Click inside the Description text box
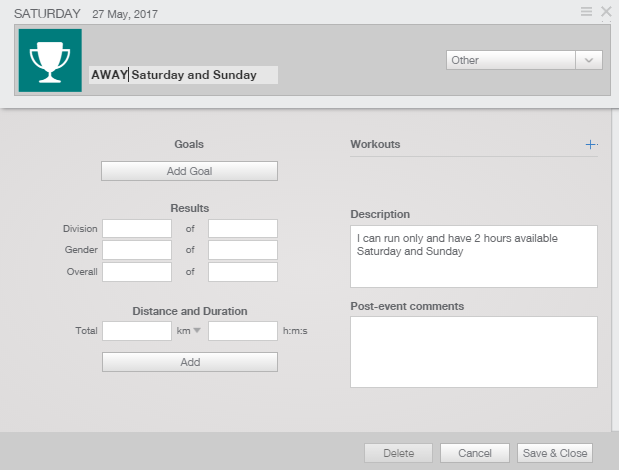 [474, 257]
